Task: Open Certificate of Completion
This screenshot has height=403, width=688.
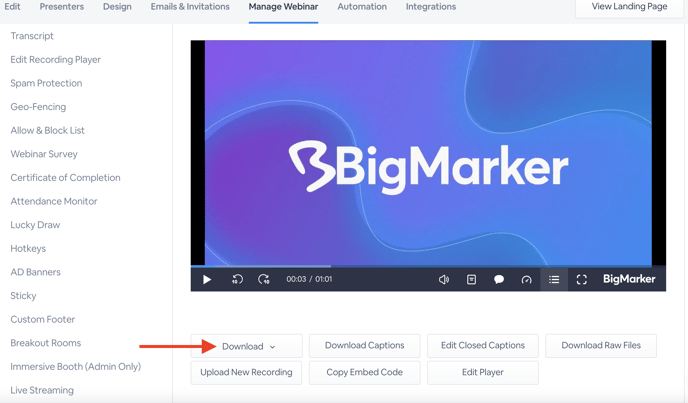Action: [65, 178]
